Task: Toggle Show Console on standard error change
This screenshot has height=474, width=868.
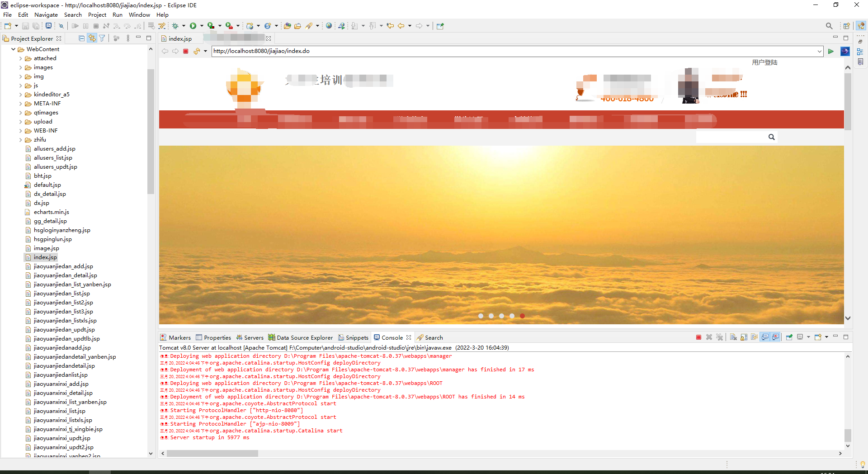Action: [776, 337]
